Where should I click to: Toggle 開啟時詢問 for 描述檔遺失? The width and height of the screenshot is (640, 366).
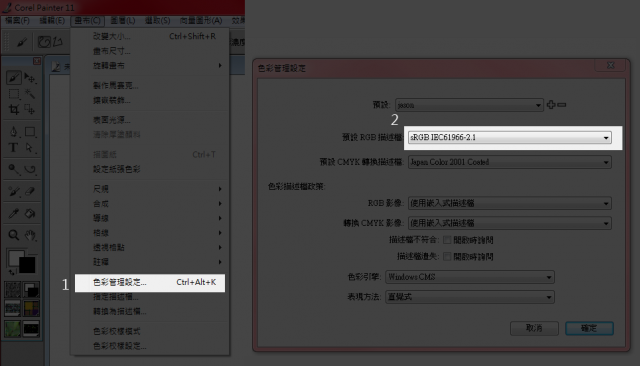[447, 256]
